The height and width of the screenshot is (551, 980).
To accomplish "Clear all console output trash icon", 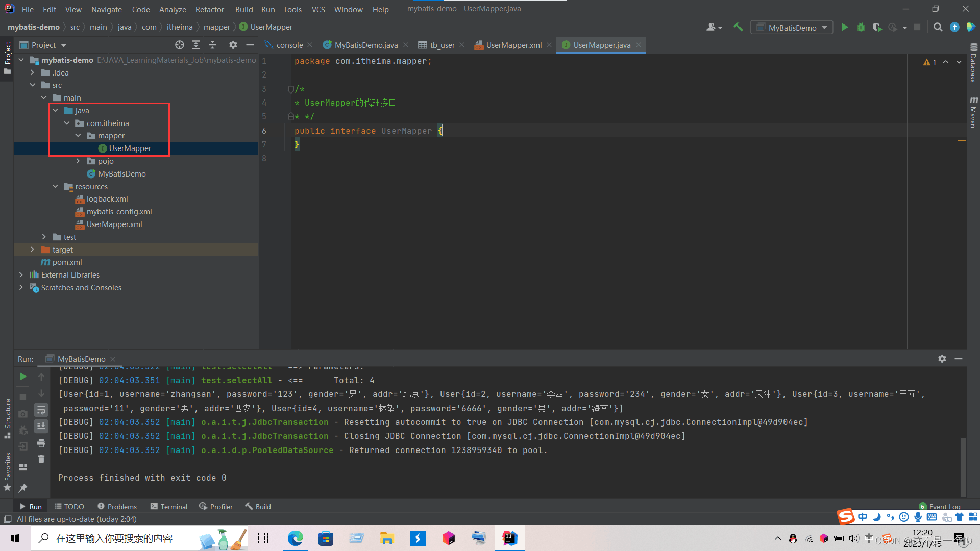I will [41, 459].
